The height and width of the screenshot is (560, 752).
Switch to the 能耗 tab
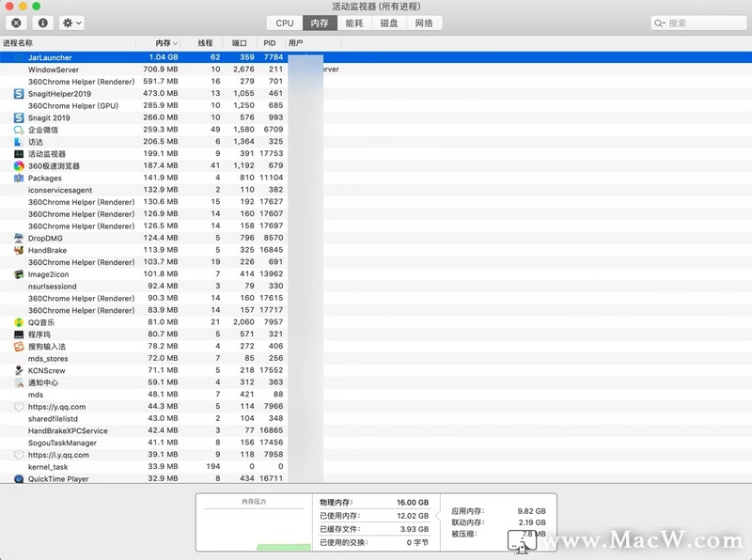point(354,23)
